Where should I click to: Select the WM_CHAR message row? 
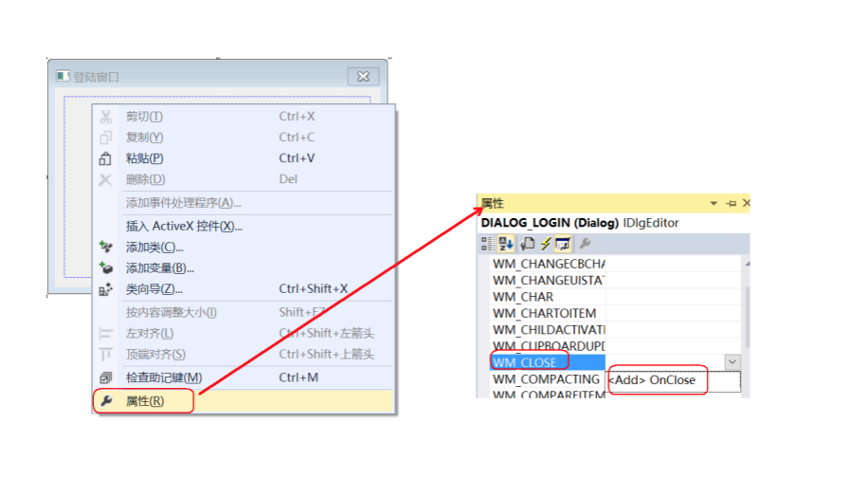[x=548, y=297]
